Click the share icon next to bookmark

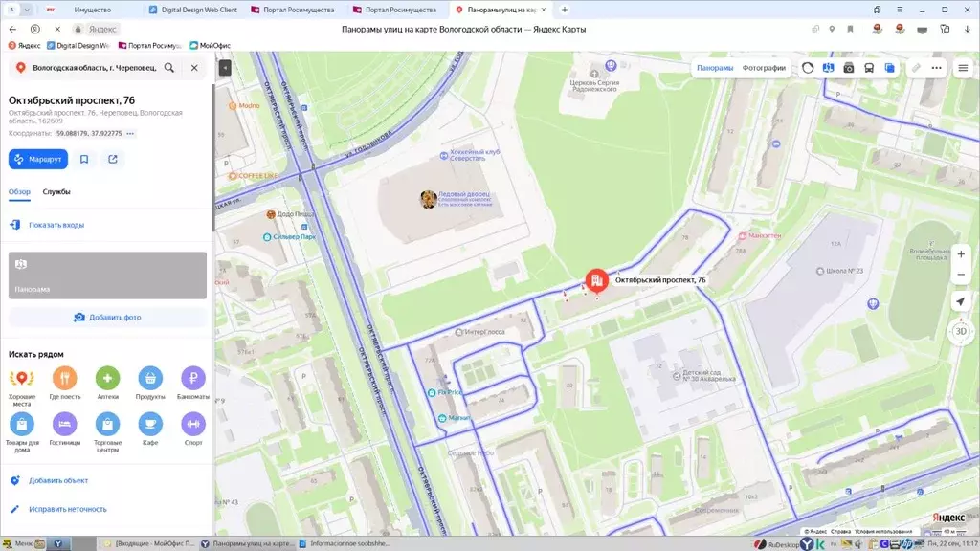coord(112,159)
